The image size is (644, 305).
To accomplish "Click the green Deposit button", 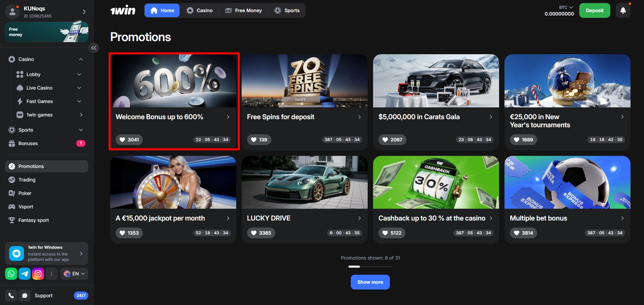I will tap(594, 10).
